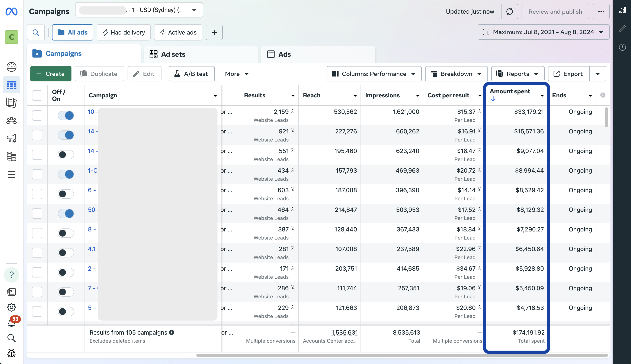Screen dimensions: 631x364
Task: Click the A/B test button
Action: click(192, 74)
